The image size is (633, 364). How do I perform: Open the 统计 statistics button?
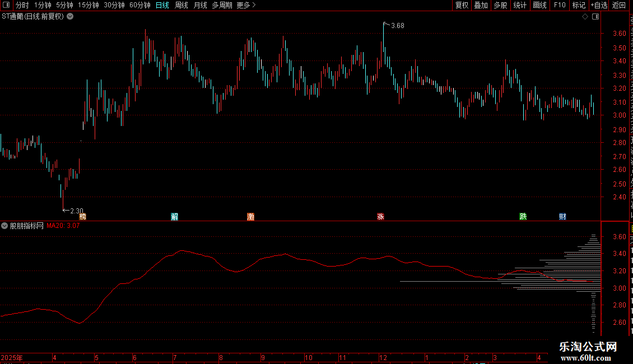[520, 5]
